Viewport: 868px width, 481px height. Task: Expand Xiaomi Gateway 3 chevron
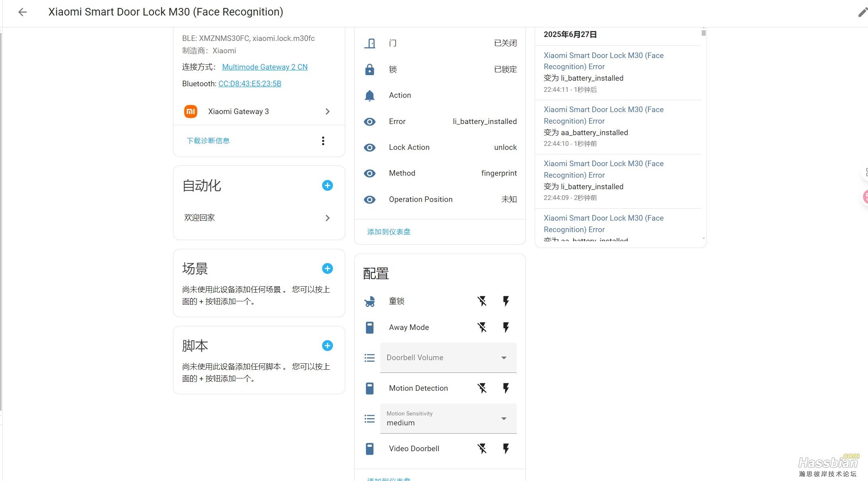pyautogui.click(x=327, y=112)
